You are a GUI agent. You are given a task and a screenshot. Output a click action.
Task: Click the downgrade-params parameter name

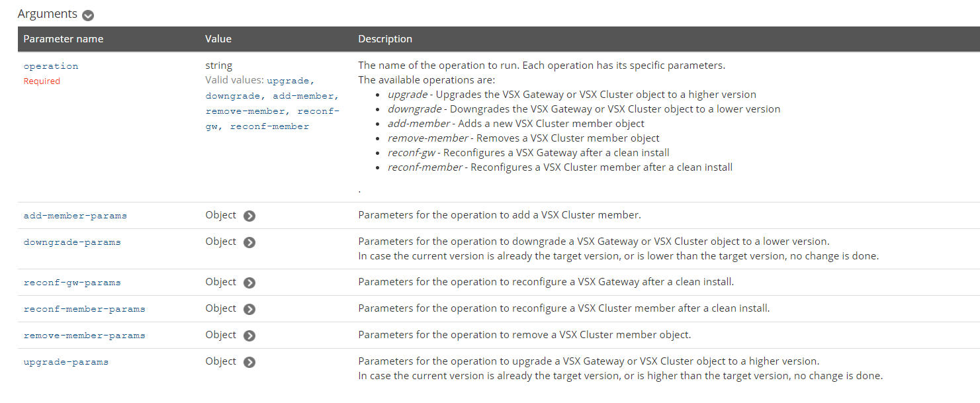coord(72,242)
